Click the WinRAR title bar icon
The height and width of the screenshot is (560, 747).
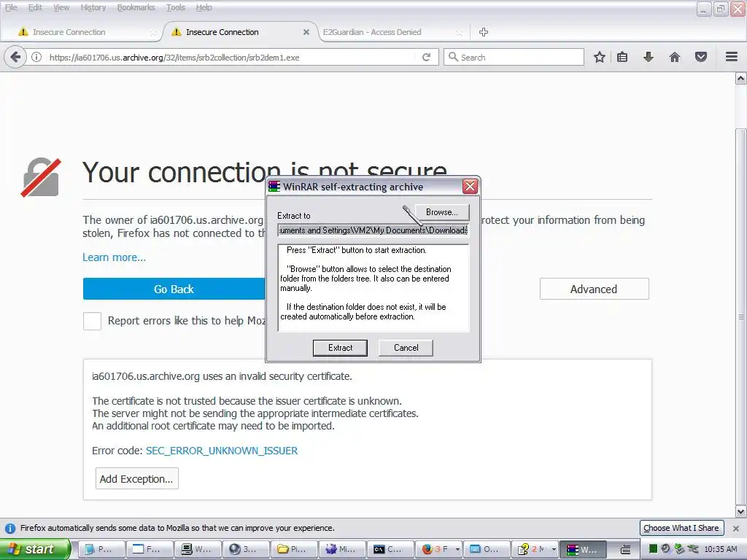(x=274, y=186)
